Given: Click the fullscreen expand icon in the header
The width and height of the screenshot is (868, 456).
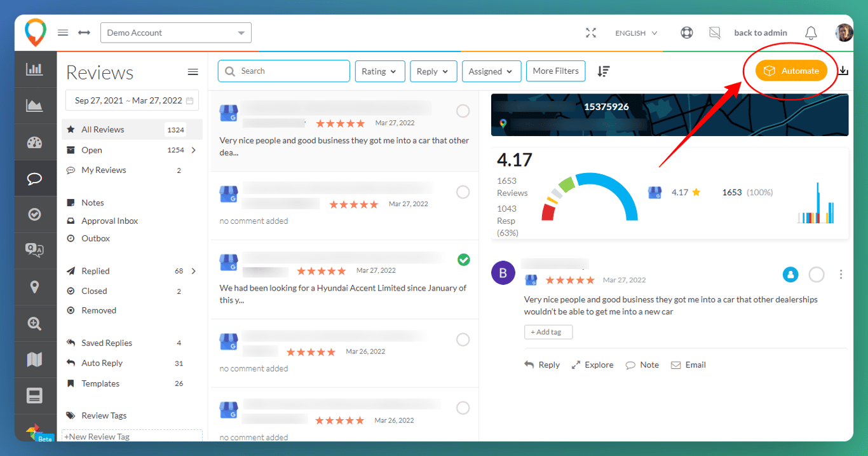Looking at the screenshot, I should point(591,33).
